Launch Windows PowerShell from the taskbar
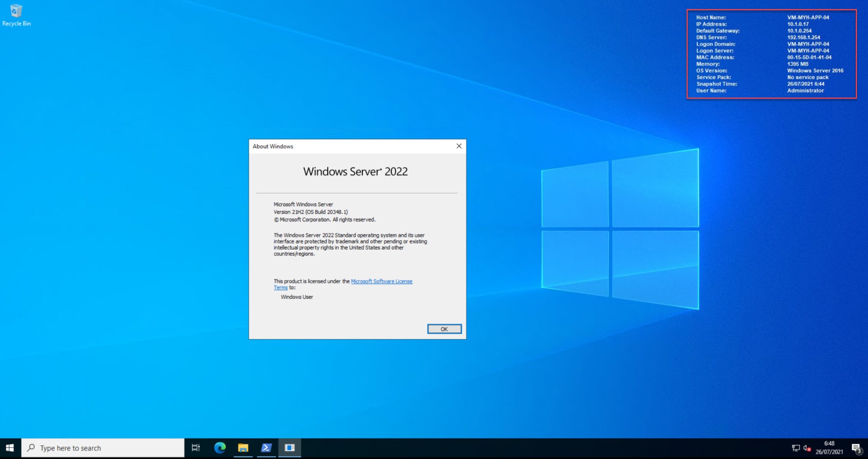Image resolution: width=868 pixels, height=459 pixels. 266,448
